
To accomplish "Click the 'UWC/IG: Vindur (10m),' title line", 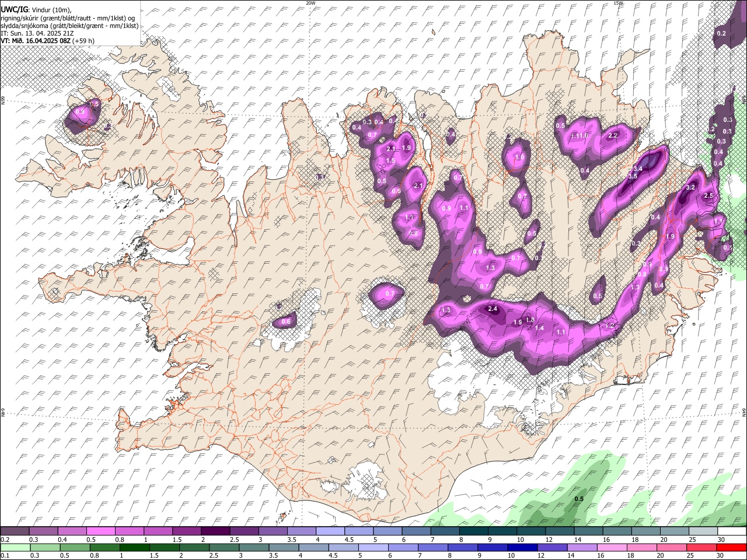I will (x=36, y=10).
